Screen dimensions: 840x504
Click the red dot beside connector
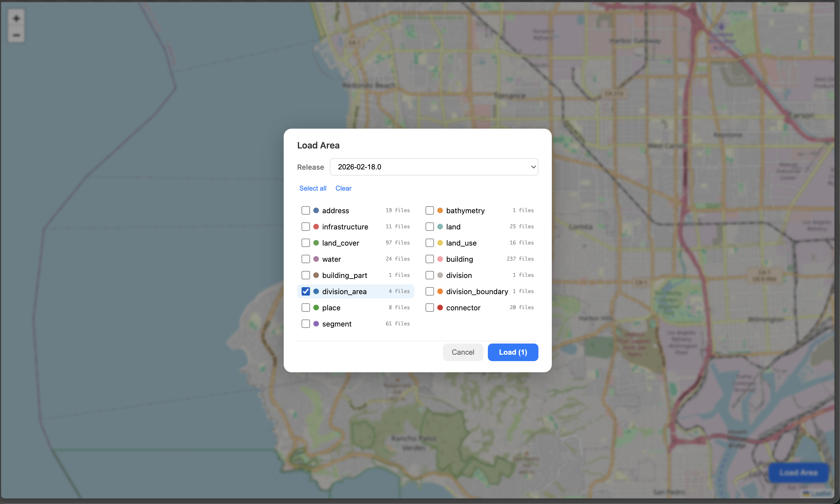click(x=440, y=307)
